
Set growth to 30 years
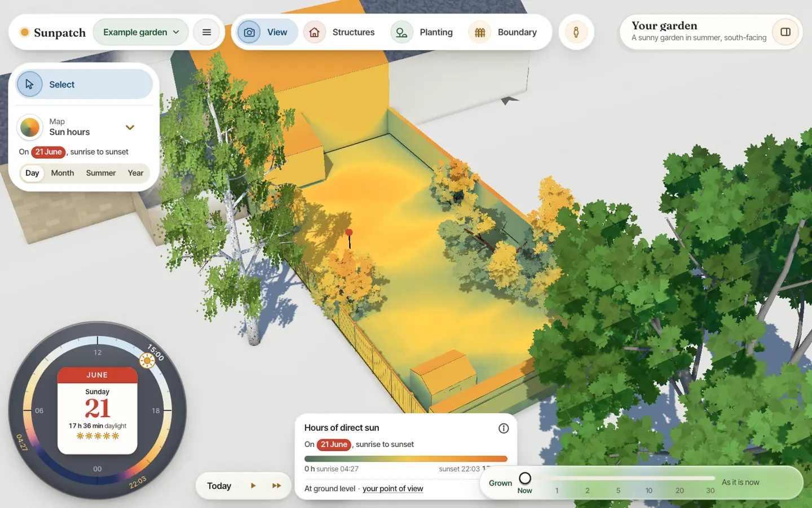[x=710, y=491]
